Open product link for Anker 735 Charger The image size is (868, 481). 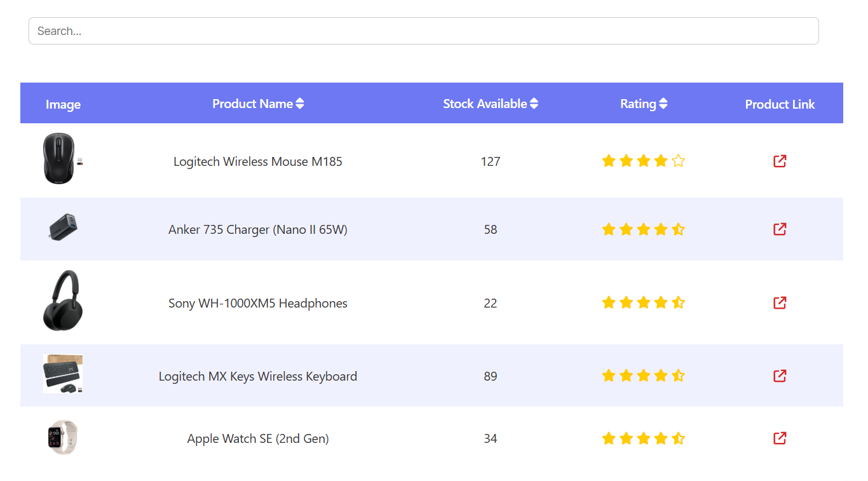coord(780,229)
